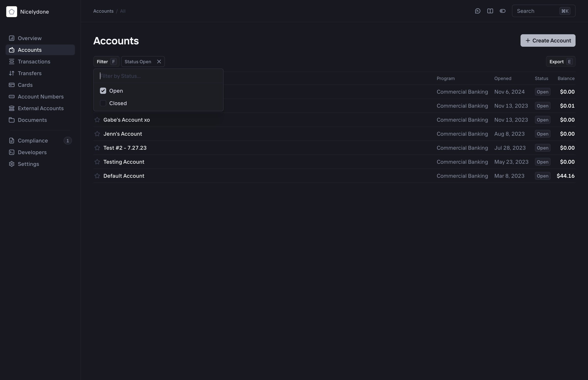Open Developers in the sidebar
Image resolution: width=588 pixels, height=380 pixels.
[x=40, y=152]
